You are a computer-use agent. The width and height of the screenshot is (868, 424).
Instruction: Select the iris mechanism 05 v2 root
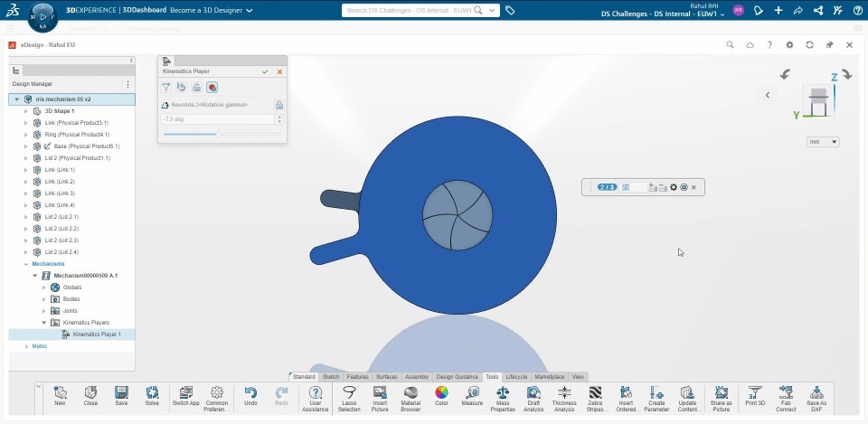[72, 99]
